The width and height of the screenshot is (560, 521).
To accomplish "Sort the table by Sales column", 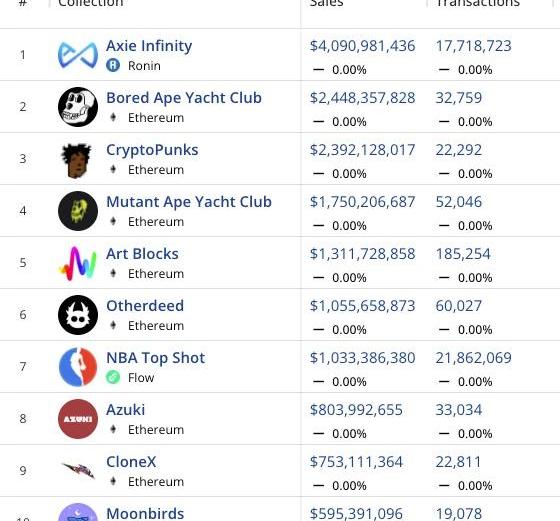I will click(326, 3).
